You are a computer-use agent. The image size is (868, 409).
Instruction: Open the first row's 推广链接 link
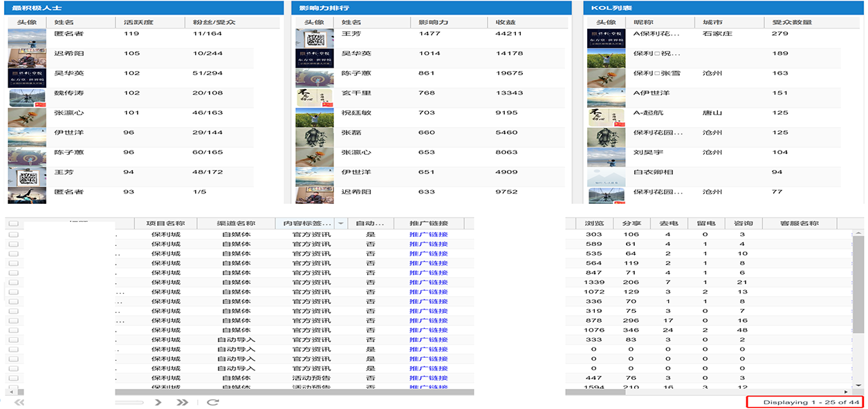point(428,235)
